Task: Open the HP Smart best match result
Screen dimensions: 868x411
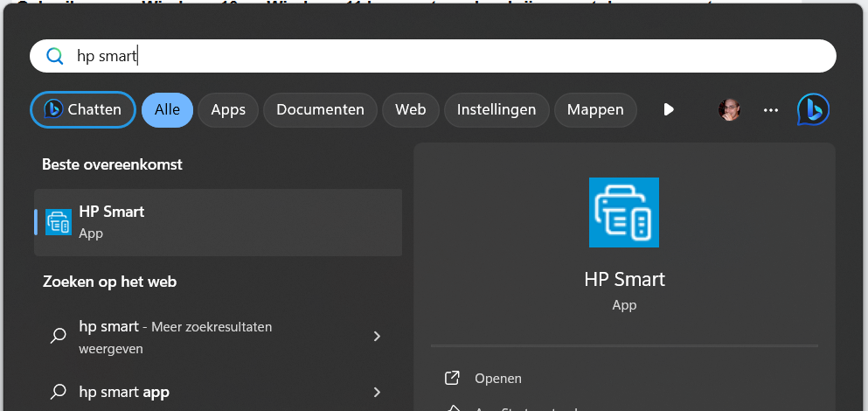Action: [219, 222]
